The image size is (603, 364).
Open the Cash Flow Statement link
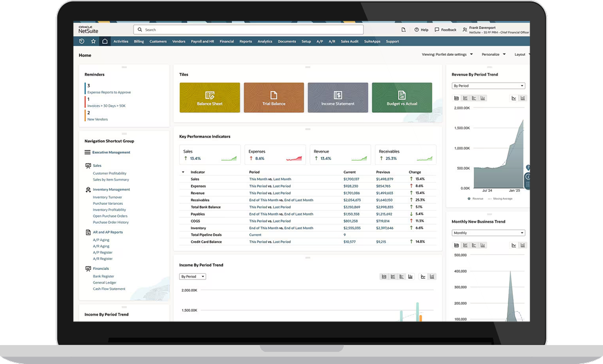[x=109, y=288]
